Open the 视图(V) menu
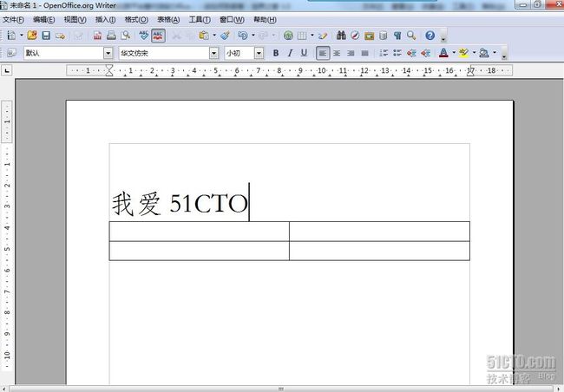The image size is (564, 392). [x=75, y=20]
